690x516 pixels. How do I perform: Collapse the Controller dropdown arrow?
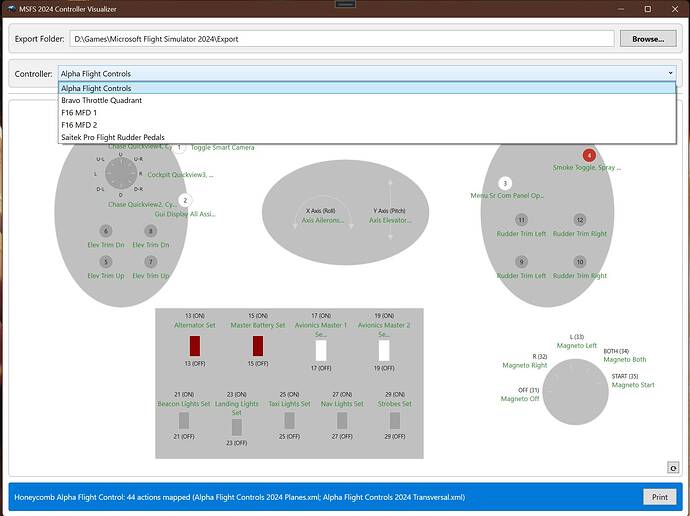pos(670,73)
